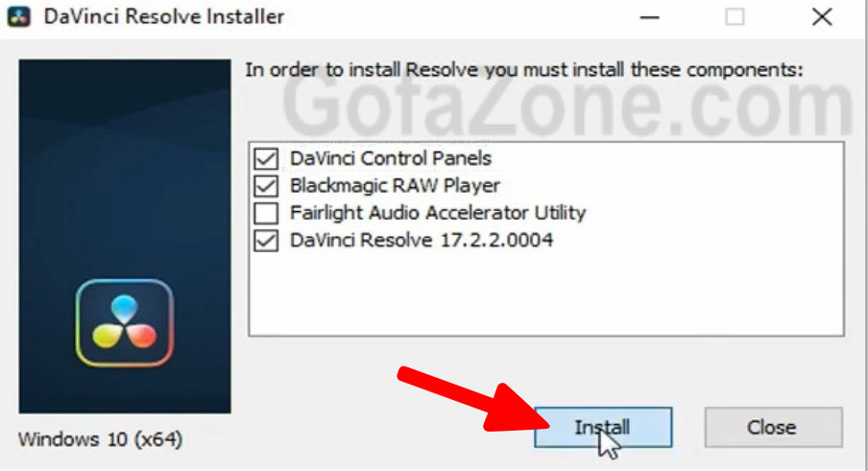The height and width of the screenshot is (471, 868).
Task: Click empty space in the components list
Action: click(x=546, y=293)
